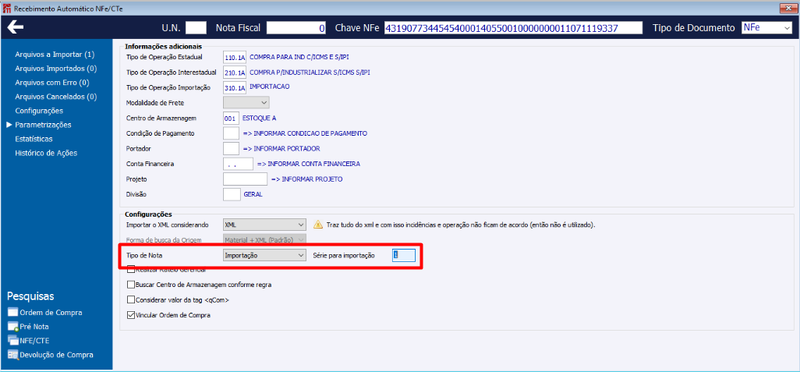Click the GERAL division text
The width and height of the screenshot is (800, 372).
click(x=253, y=194)
